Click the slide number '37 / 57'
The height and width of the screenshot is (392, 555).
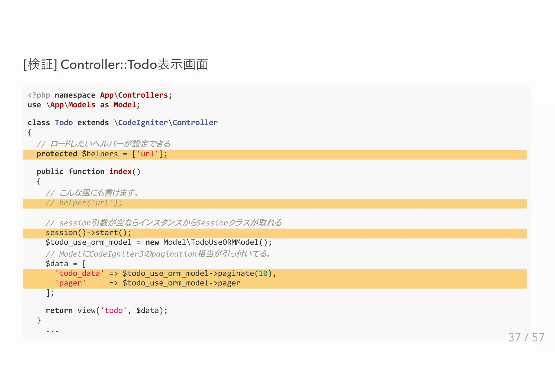pos(526,338)
